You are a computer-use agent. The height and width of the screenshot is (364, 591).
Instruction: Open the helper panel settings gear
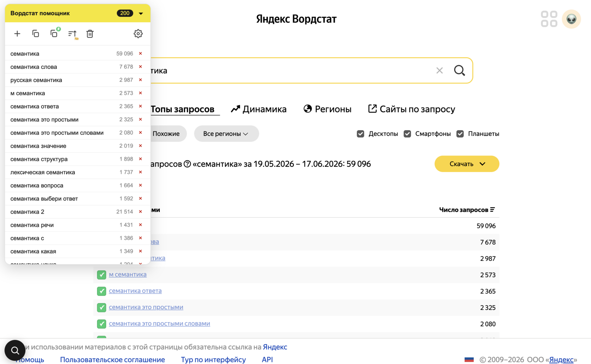[x=138, y=34]
